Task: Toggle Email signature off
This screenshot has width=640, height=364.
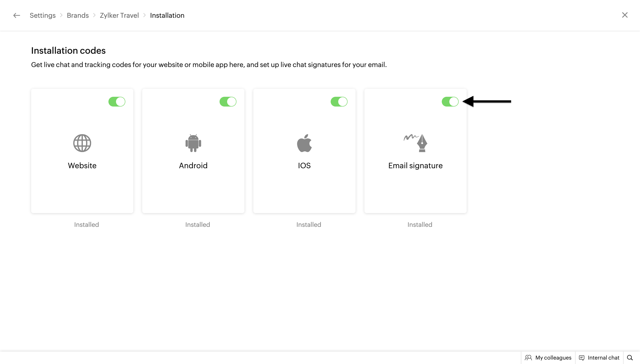Action: [450, 102]
